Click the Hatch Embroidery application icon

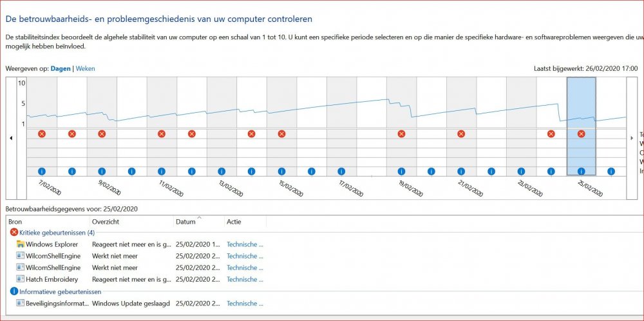pos(21,278)
